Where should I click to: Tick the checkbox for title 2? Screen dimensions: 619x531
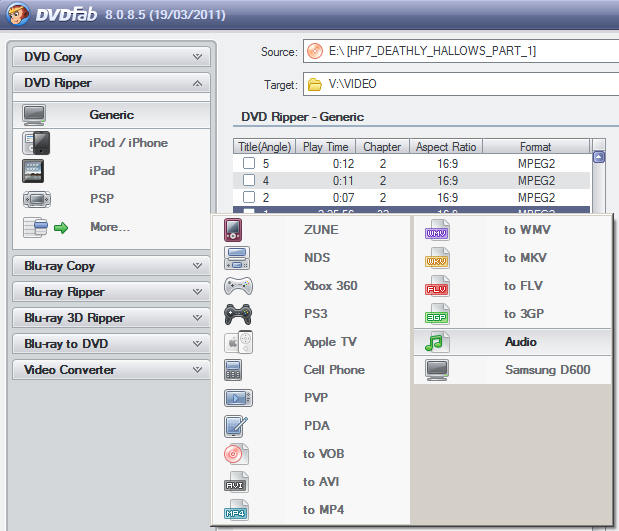tap(248, 199)
